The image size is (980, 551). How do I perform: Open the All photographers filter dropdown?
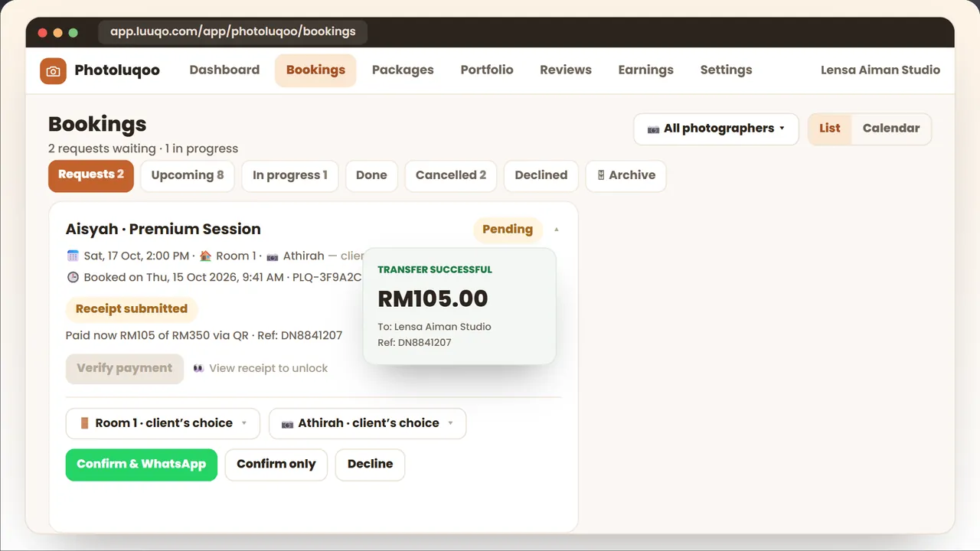(716, 129)
